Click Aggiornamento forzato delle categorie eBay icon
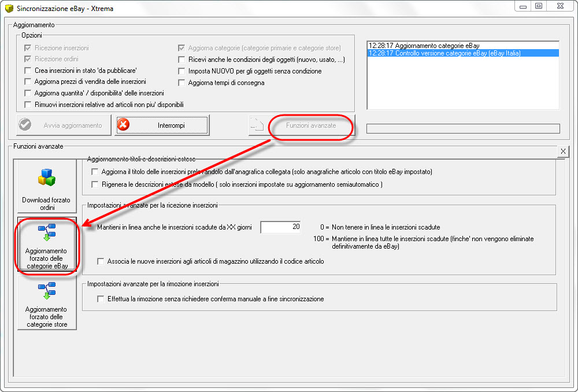The width and height of the screenshot is (578, 392). point(47,232)
